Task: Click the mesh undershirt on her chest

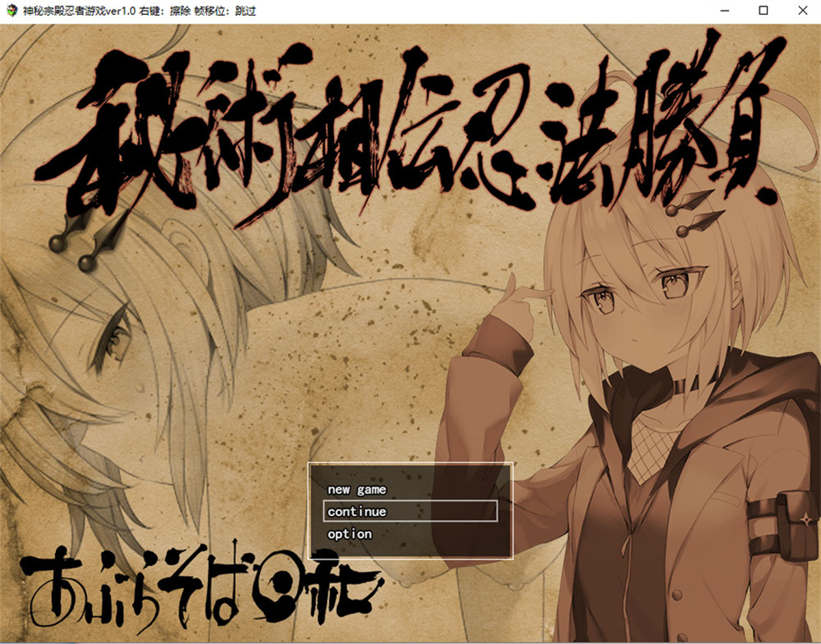Action: [653, 444]
